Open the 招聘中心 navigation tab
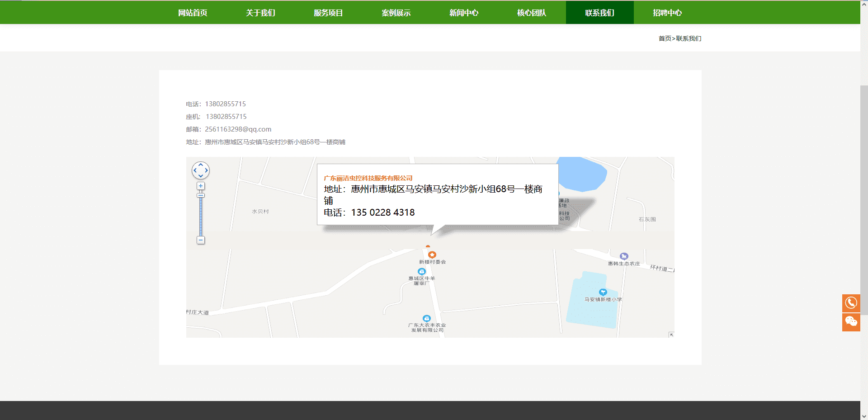The width and height of the screenshot is (868, 420). coord(667,13)
